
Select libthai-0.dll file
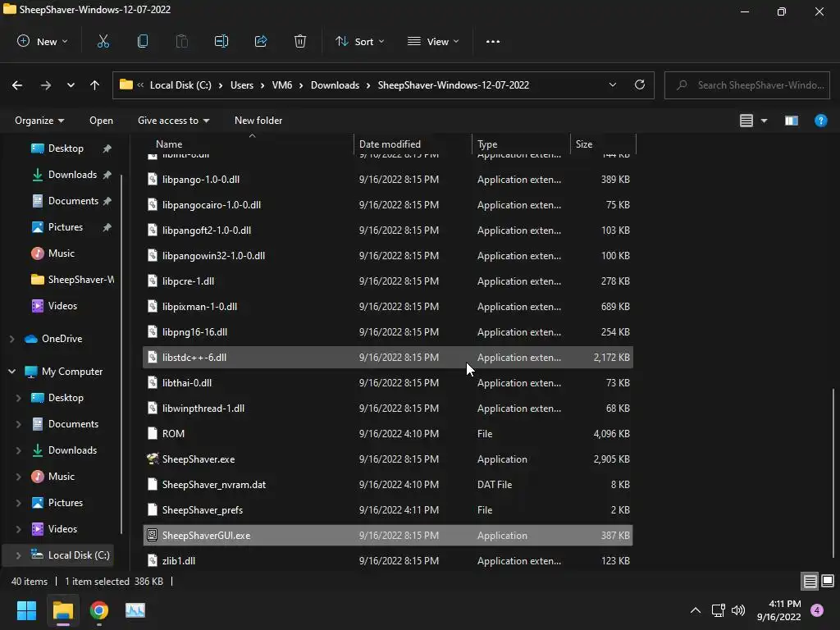tap(388, 382)
